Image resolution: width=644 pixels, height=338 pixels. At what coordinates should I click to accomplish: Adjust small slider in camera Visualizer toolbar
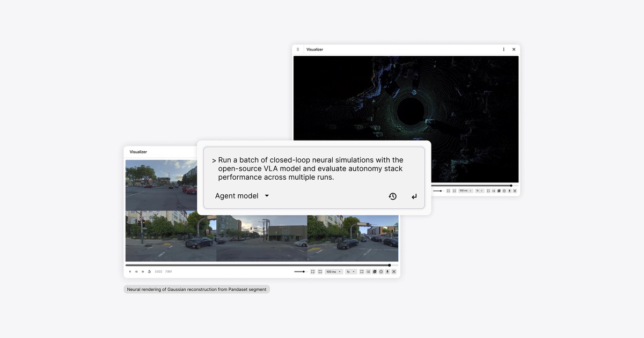click(300, 271)
